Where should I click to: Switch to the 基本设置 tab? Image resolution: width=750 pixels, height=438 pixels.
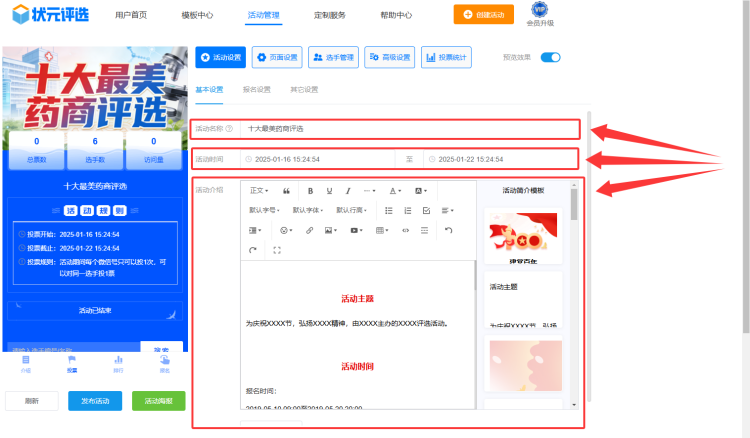coord(209,90)
